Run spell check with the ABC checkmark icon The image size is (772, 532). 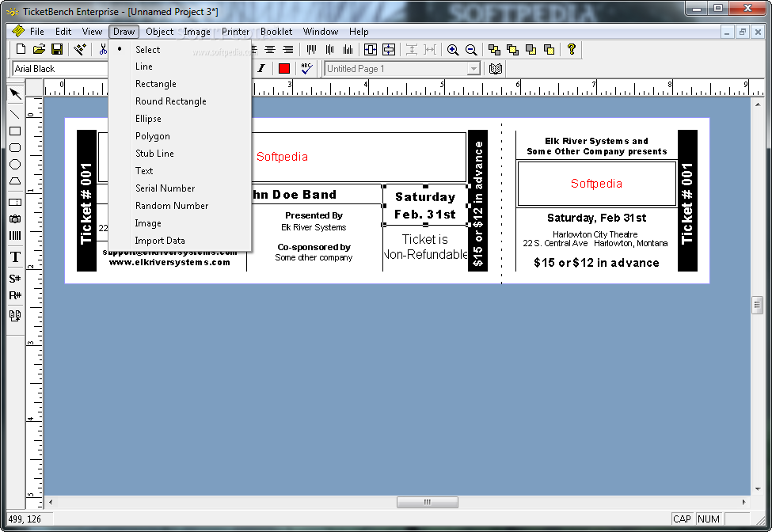coord(306,68)
